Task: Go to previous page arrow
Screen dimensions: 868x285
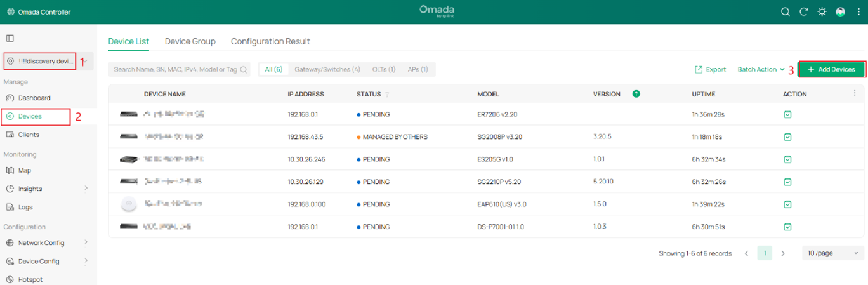Action: point(747,253)
